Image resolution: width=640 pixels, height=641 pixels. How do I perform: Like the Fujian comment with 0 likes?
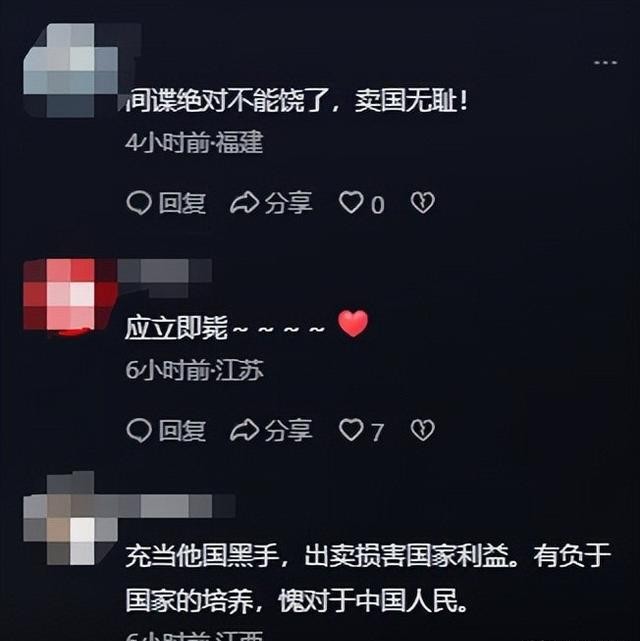(x=362, y=203)
